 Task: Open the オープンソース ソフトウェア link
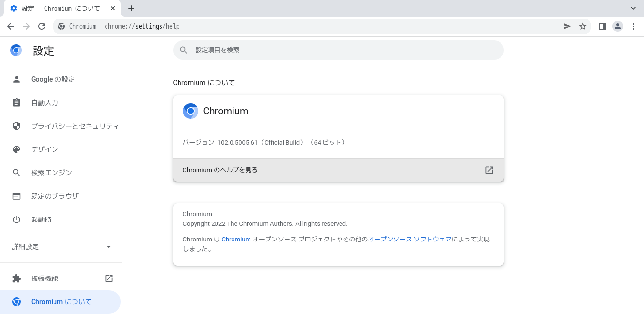tap(410, 239)
